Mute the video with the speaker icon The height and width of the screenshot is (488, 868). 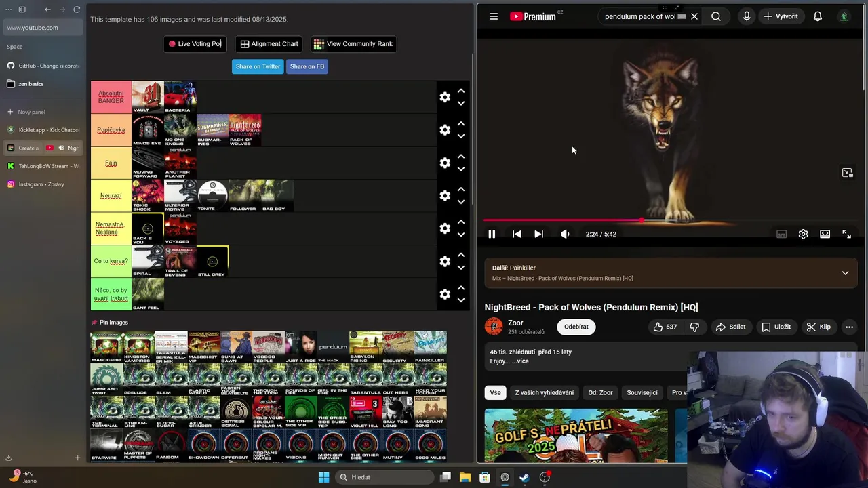565,234
